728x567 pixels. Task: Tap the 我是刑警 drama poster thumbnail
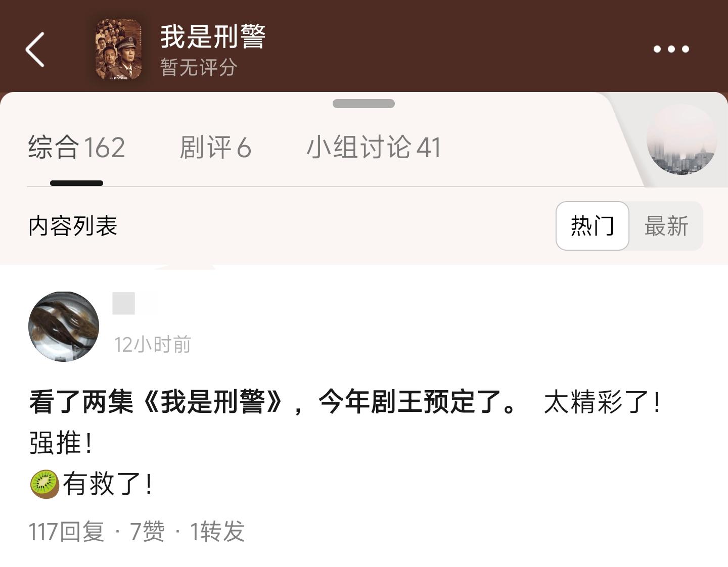click(118, 50)
